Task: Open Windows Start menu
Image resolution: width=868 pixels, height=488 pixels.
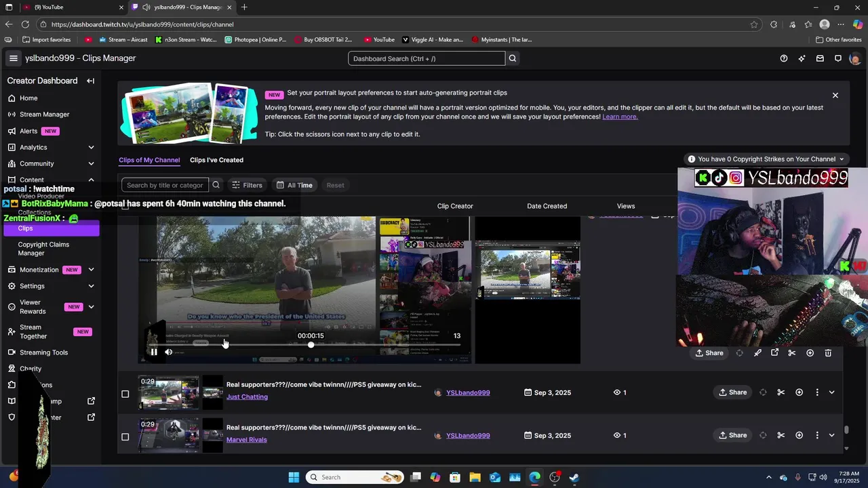Action: pos(294,477)
